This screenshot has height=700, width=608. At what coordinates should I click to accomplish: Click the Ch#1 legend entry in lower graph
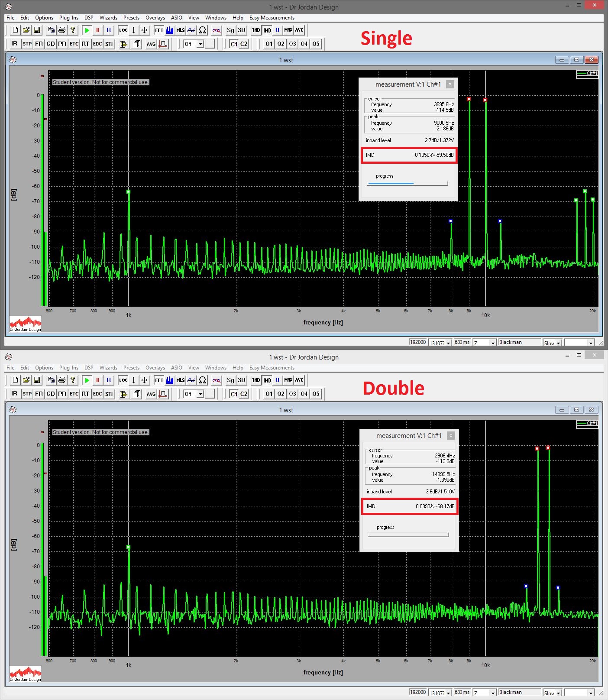pyautogui.click(x=587, y=424)
